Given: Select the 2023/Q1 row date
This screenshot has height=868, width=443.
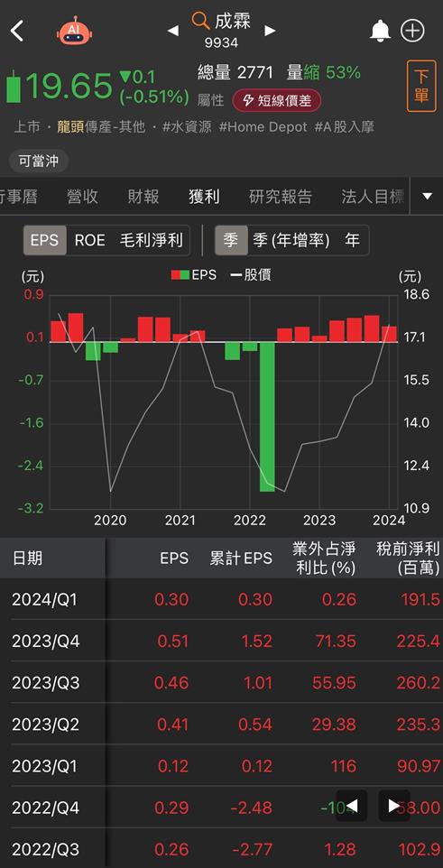Looking at the screenshot, I should tap(45, 766).
